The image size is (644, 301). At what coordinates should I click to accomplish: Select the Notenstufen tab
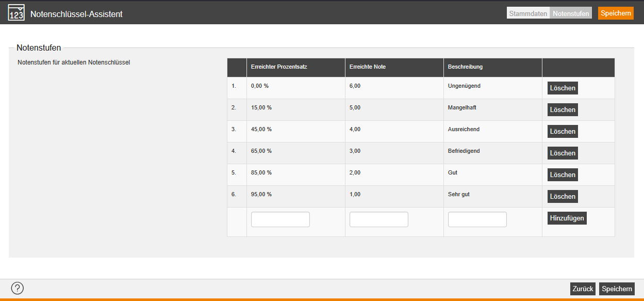point(571,14)
